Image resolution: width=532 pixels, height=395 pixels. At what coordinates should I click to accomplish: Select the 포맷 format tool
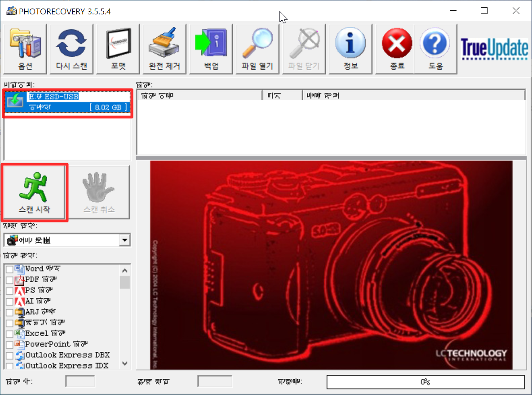click(x=118, y=49)
